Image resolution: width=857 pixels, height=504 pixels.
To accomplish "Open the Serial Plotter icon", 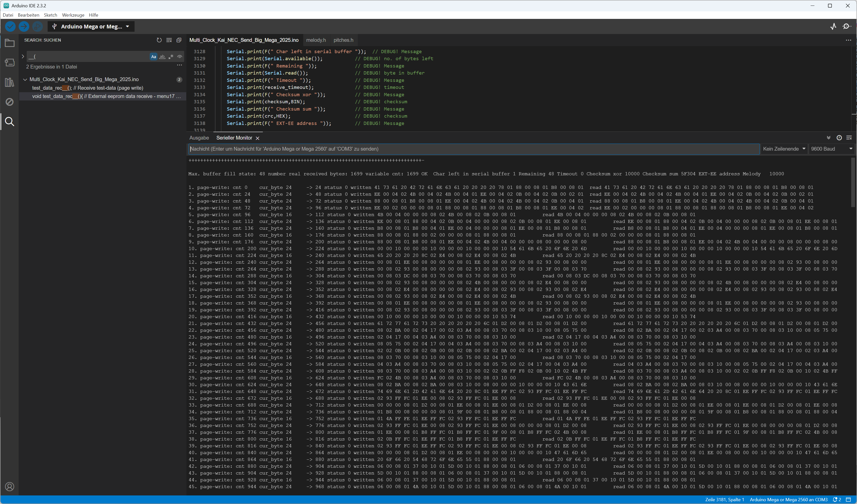I will (833, 26).
